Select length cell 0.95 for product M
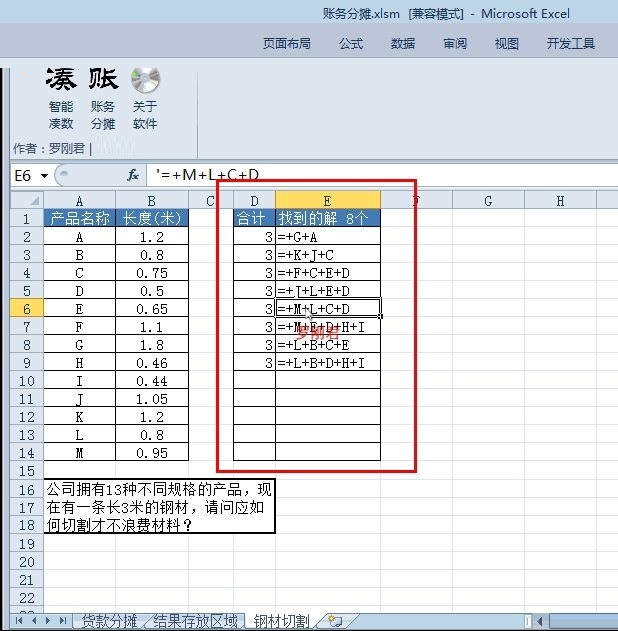618x631 pixels. pyautogui.click(x=152, y=453)
